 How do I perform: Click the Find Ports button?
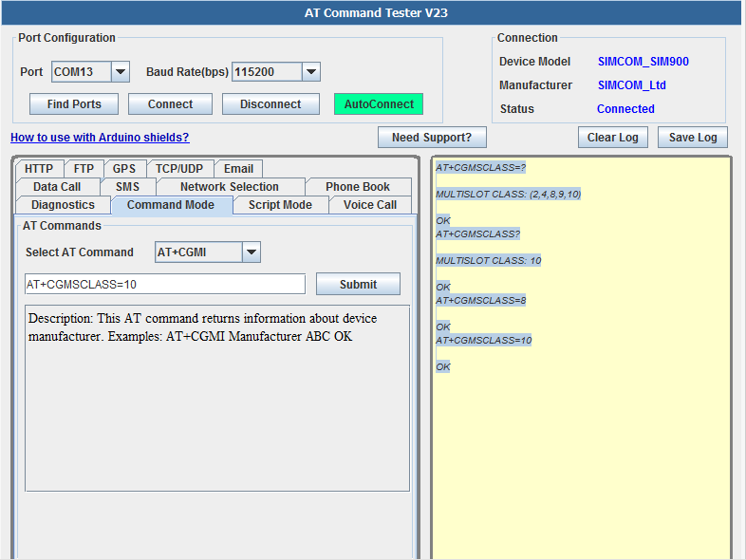coord(74,104)
